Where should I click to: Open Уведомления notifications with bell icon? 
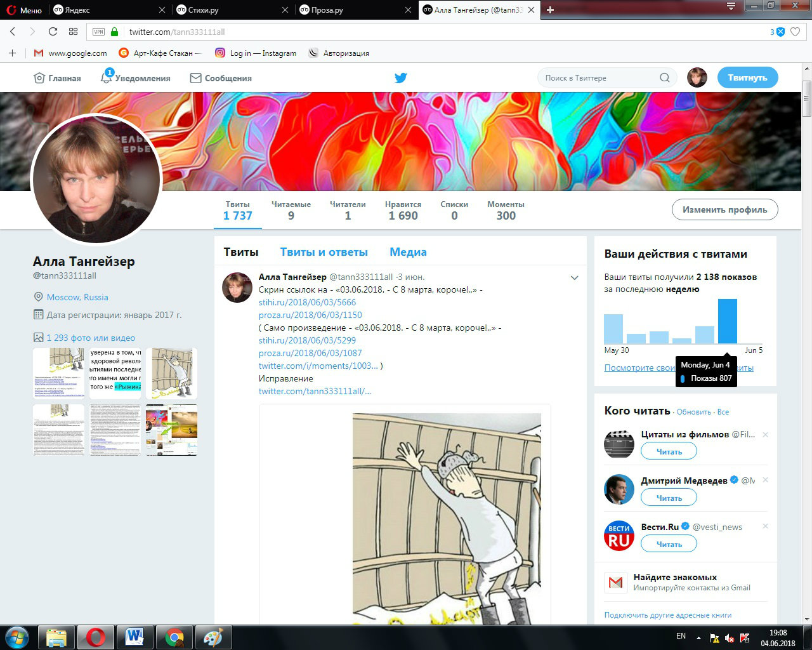(x=135, y=78)
